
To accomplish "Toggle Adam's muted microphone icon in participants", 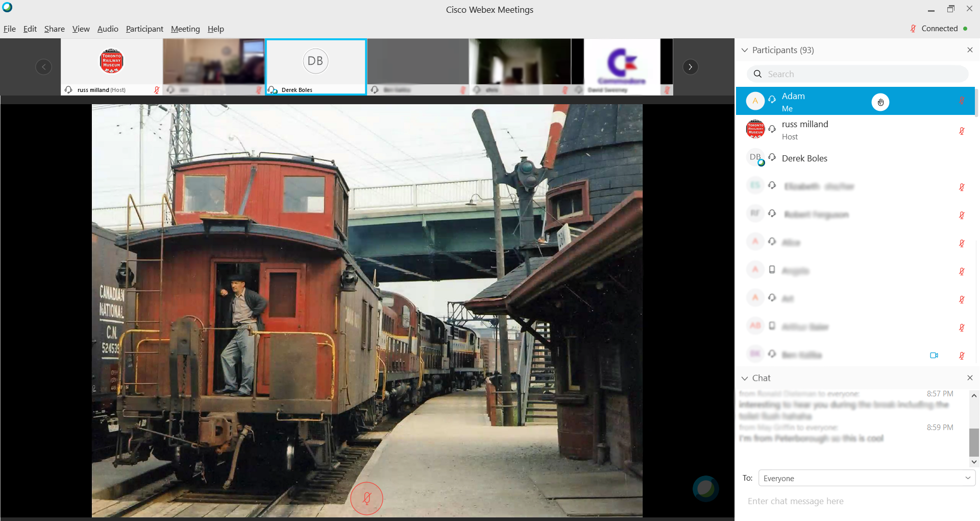I will point(961,101).
